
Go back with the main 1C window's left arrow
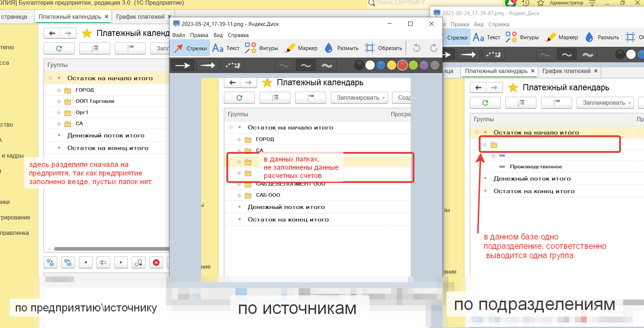coord(52,33)
